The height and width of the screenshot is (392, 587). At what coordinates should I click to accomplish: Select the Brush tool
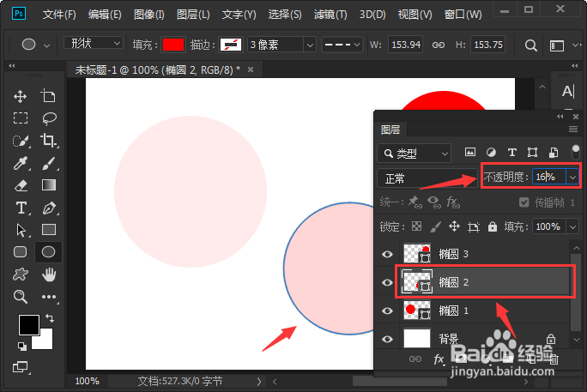(49, 163)
